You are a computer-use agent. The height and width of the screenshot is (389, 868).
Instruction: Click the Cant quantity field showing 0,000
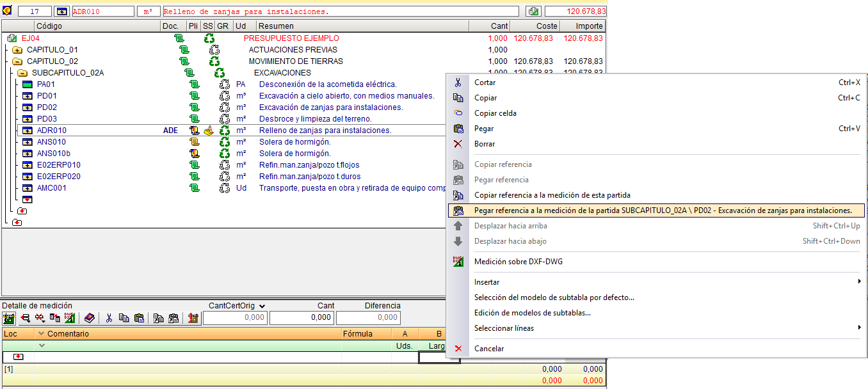[301, 318]
